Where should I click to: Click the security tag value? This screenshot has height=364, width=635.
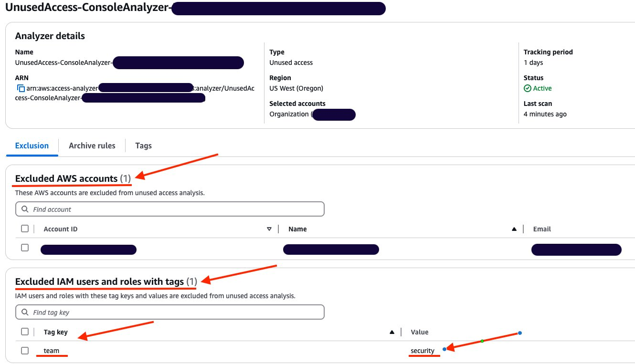[x=422, y=350]
